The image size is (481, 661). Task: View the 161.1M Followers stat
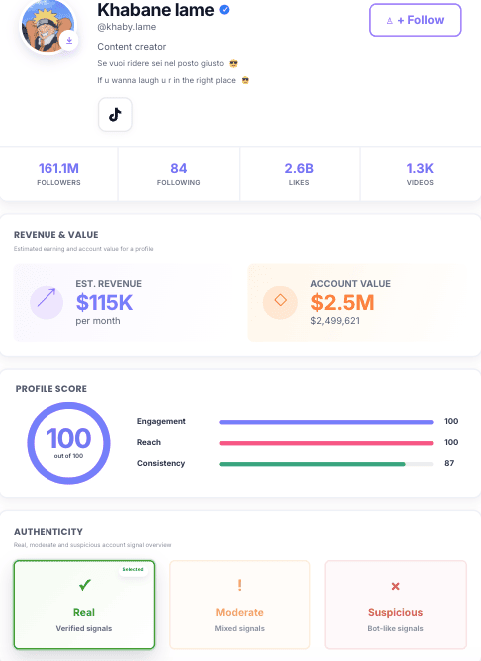tap(59, 174)
